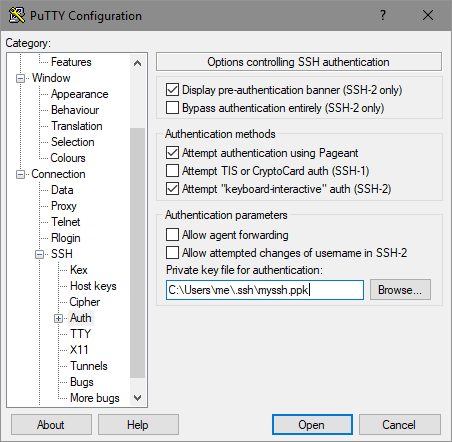Open the Telnet settings
This screenshot has height=442, width=452.
tap(66, 222)
